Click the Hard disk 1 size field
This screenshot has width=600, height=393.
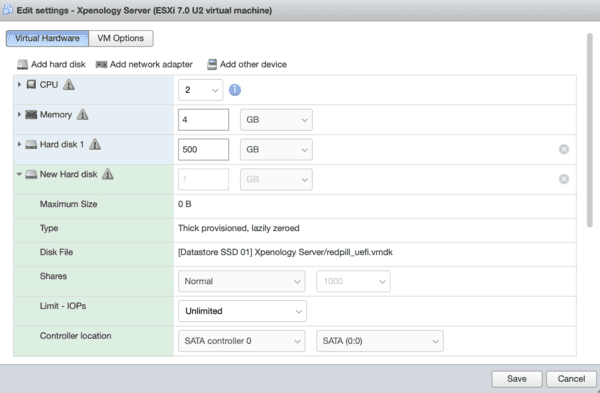point(204,150)
